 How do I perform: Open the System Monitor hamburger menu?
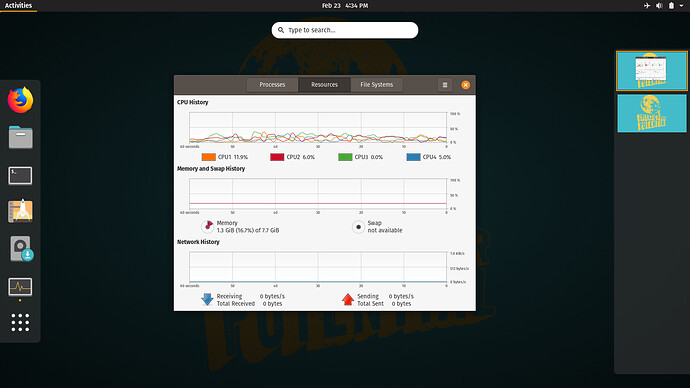click(x=445, y=85)
